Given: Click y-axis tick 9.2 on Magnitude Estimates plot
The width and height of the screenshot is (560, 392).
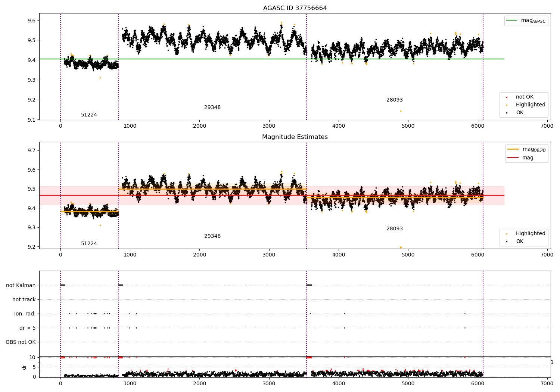Looking at the screenshot, I should coord(32,247).
